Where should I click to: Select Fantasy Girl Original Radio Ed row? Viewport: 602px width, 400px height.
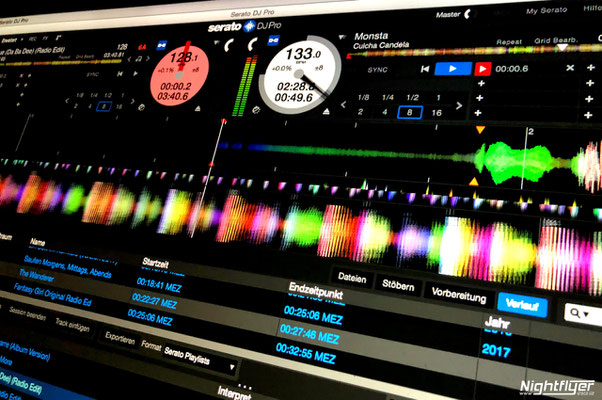point(53,295)
